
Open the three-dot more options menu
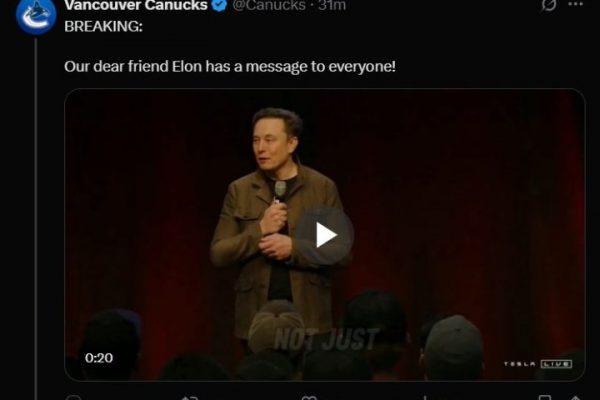click(x=576, y=5)
